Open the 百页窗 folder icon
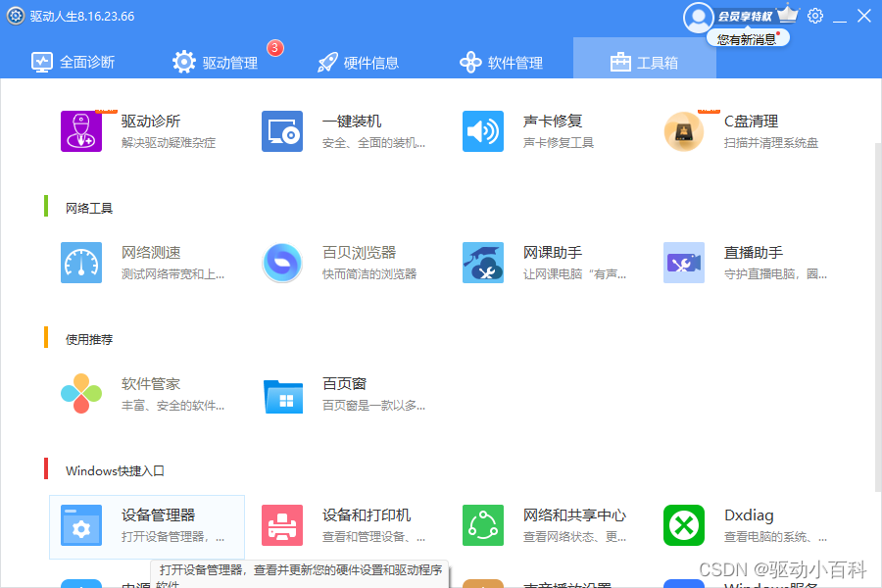Viewport: 882px width, 588px height. click(x=283, y=396)
